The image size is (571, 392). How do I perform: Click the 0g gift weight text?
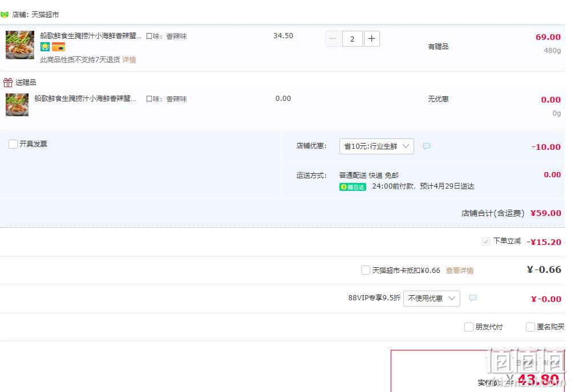[x=556, y=113]
